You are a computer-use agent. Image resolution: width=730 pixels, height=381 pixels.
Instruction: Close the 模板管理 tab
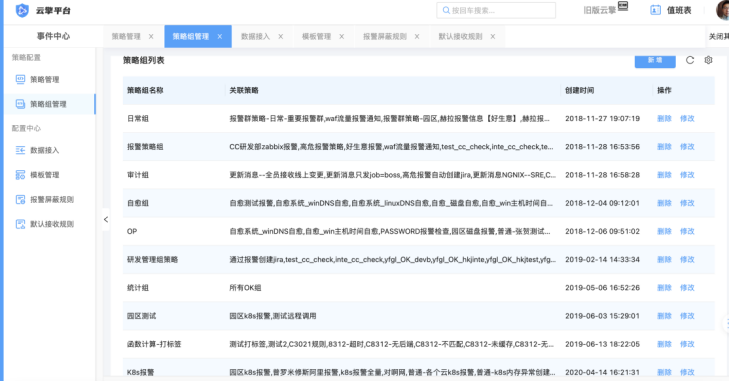pyautogui.click(x=342, y=36)
